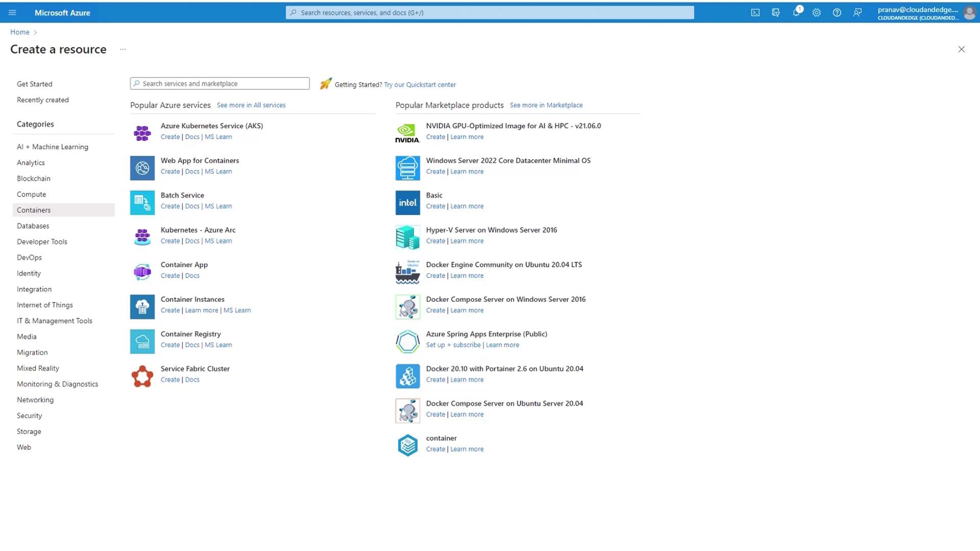Click the NVIDIA GPU-Optimized Image logo
Image resolution: width=980 pixels, height=551 pixels.
(407, 133)
